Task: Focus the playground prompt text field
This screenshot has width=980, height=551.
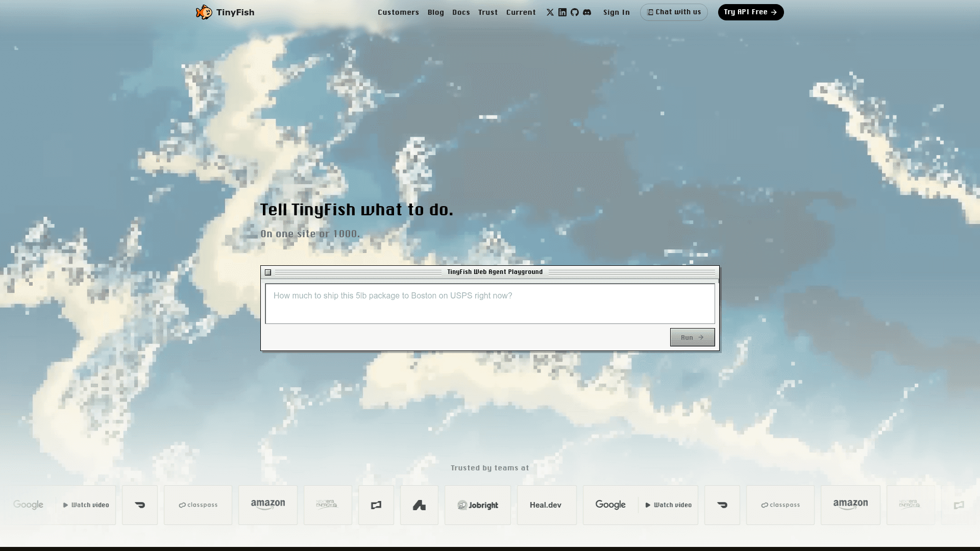Action: [x=489, y=304]
